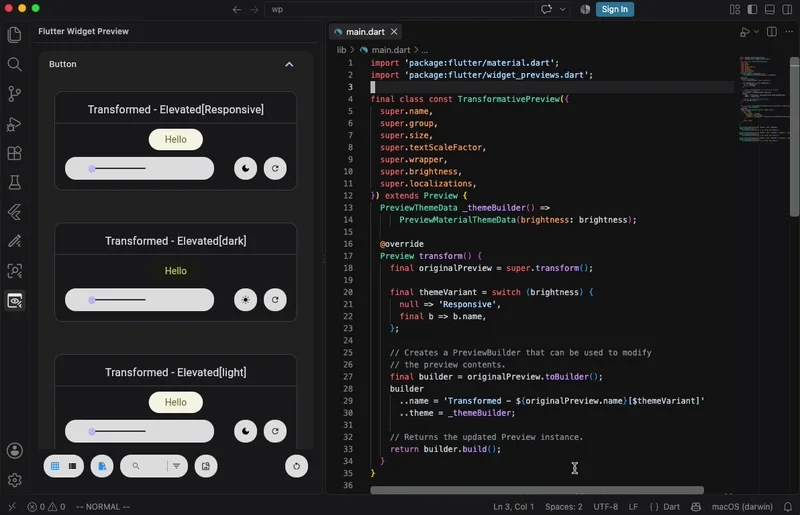The height and width of the screenshot is (515, 800).
Task: Split the editor to the right
Action: click(772, 32)
